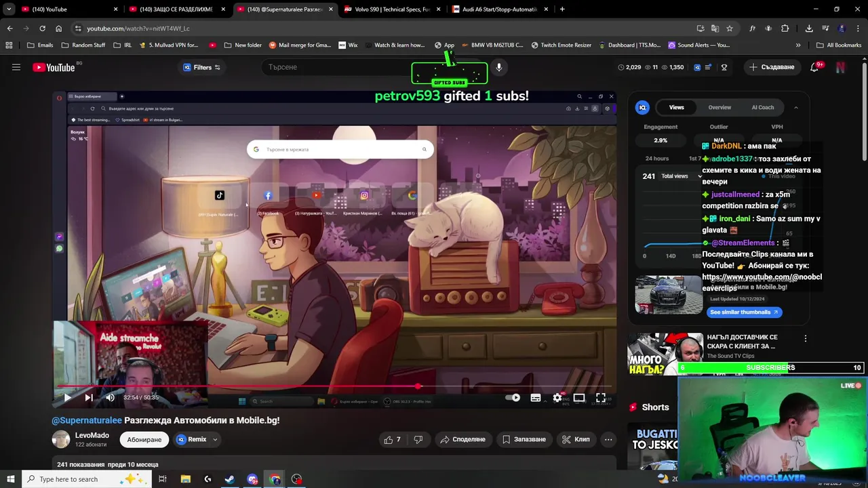
Task: Toggle autoplay switch in the player
Action: pyautogui.click(x=513, y=398)
